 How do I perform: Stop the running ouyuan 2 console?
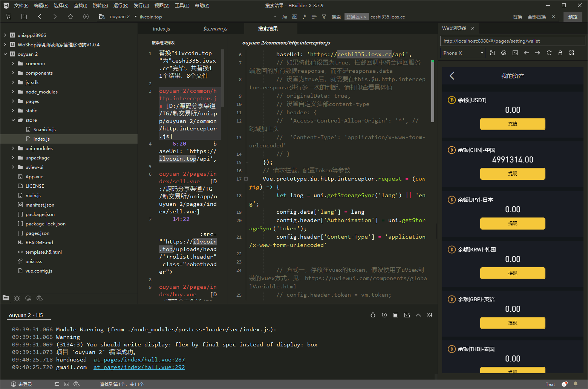[395, 315]
